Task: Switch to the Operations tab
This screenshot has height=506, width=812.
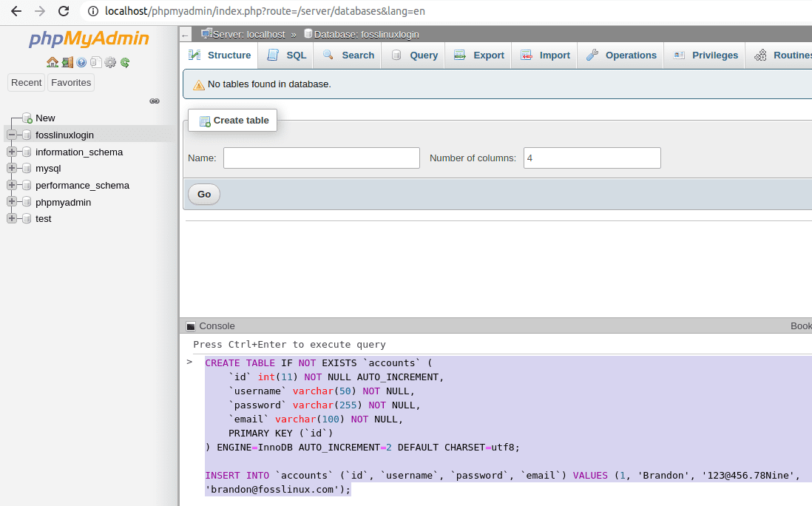Action: (x=621, y=55)
